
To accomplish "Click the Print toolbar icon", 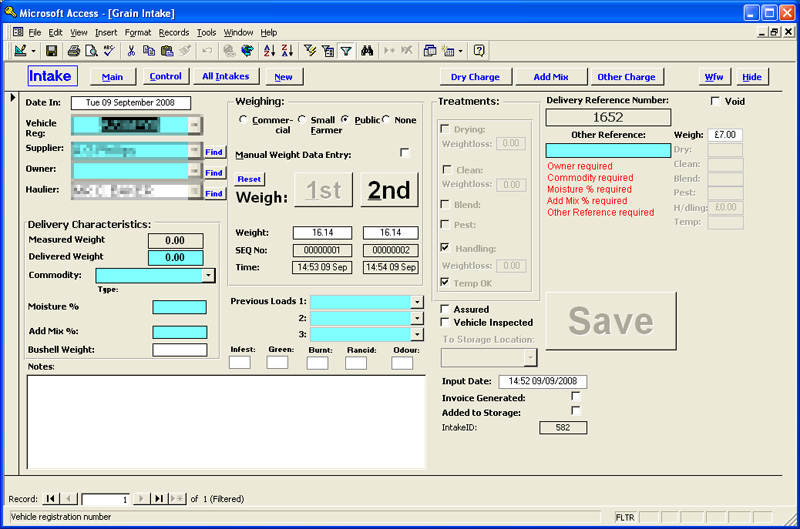I will click(x=74, y=50).
